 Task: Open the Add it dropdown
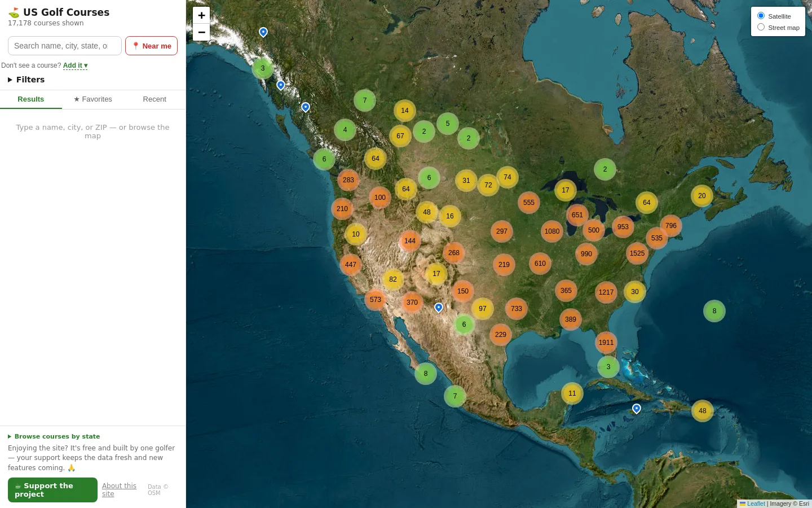pyautogui.click(x=75, y=65)
